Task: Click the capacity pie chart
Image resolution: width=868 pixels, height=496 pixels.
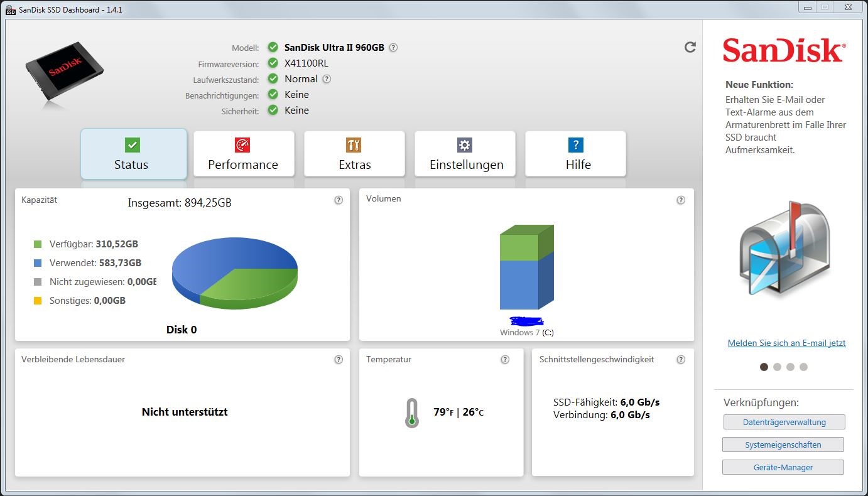Action: (235, 274)
